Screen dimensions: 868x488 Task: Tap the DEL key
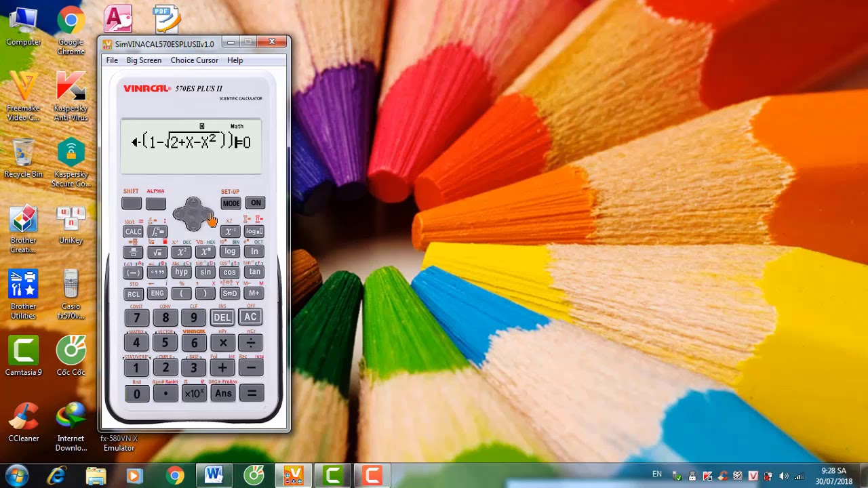pyautogui.click(x=222, y=317)
